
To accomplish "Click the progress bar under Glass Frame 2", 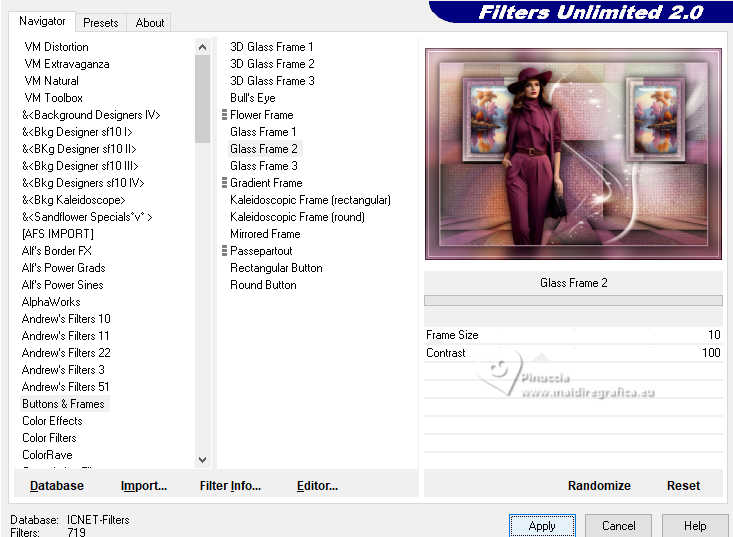I will click(573, 301).
